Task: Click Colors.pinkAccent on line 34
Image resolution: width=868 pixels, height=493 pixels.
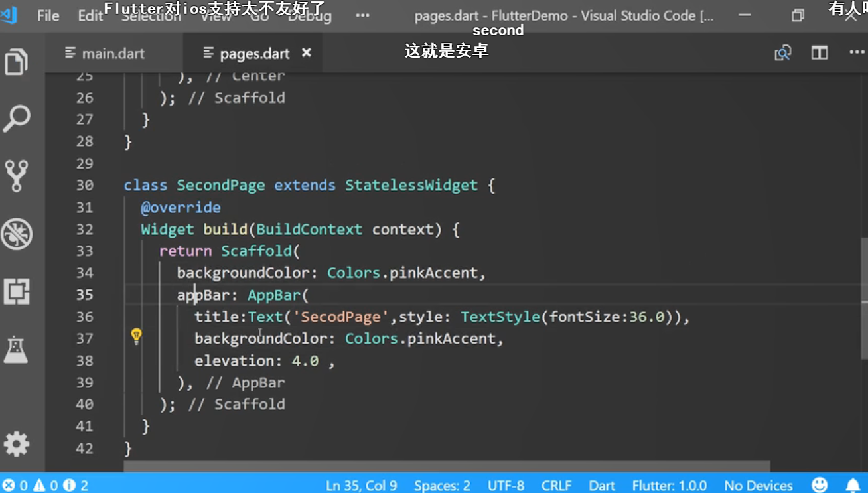Action: tap(402, 273)
